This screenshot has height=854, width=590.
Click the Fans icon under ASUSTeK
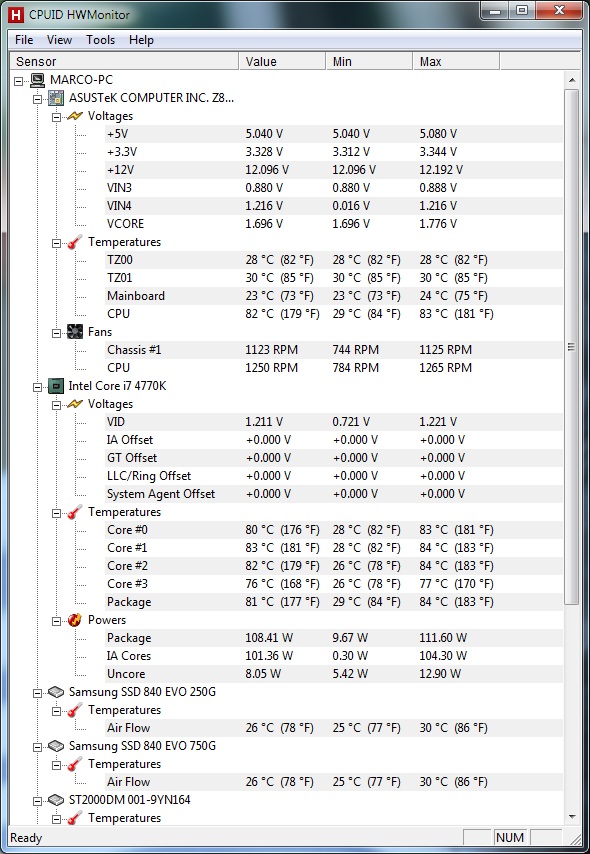coord(75,332)
